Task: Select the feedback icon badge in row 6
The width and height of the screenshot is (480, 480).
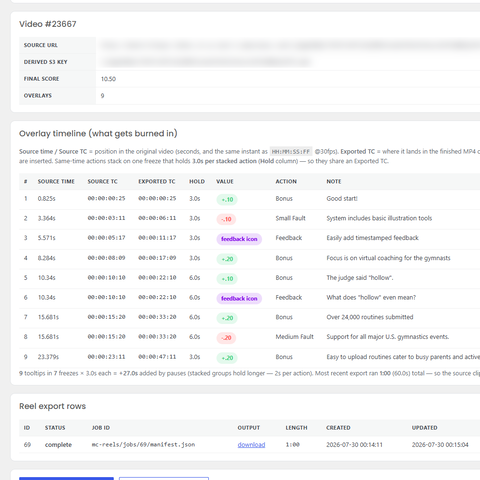Action: coord(239,298)
